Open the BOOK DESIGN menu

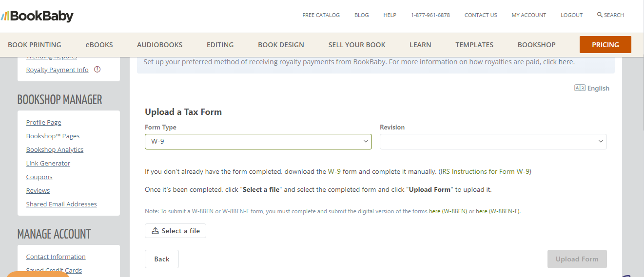[x=281, y=45]
